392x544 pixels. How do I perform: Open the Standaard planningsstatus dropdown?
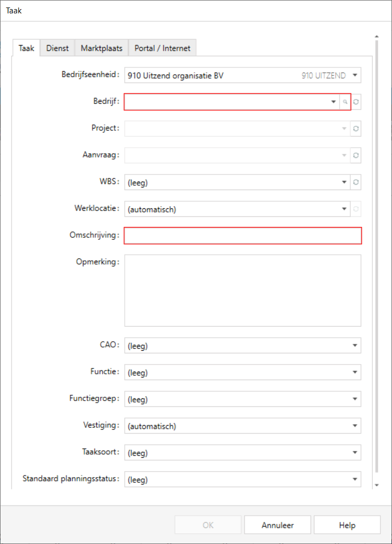(355, 480)
